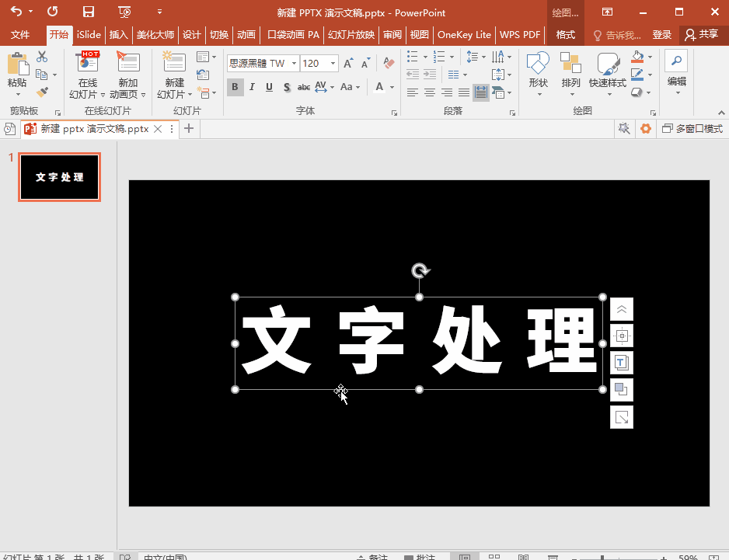
Task: Open the font size dropdown showing 120
Action: (333, 63)
